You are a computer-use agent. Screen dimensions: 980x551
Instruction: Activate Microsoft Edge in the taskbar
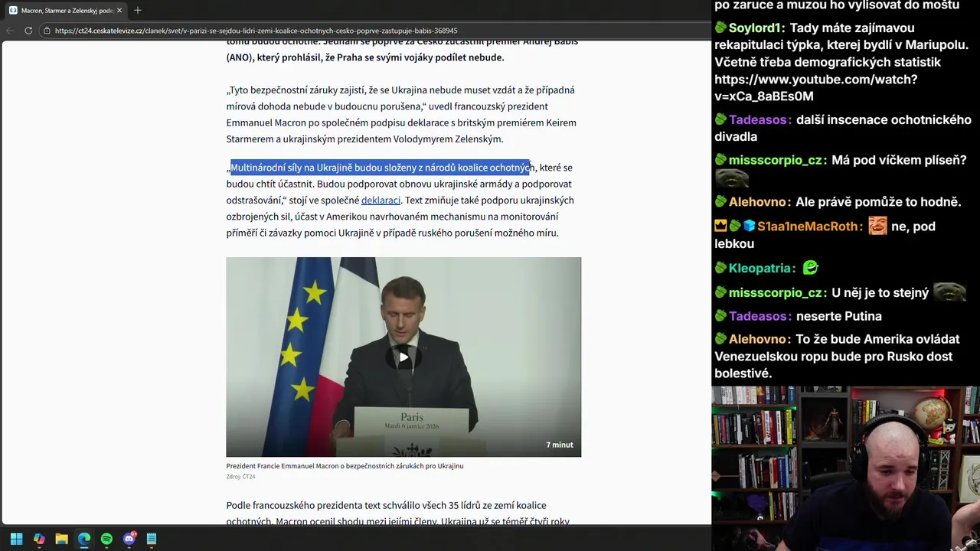click(84, 539)
